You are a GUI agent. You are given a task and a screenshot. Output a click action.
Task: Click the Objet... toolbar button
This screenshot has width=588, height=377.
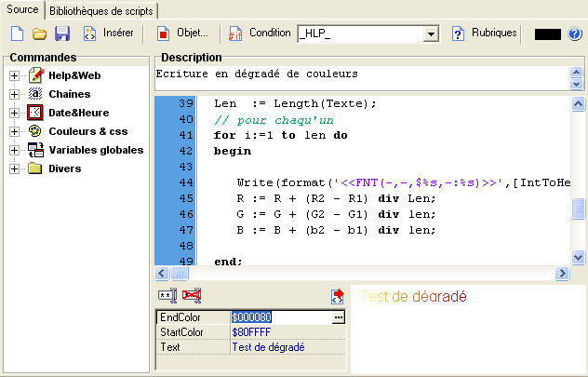tap(182, 34)
